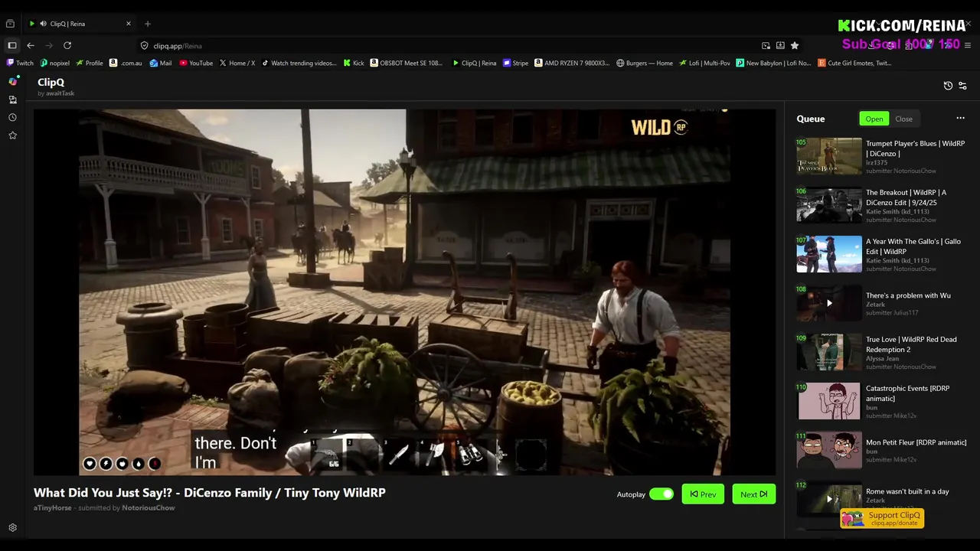Open a new browser tab with plus
980x551 pixels.
click(x=148, y=24)
